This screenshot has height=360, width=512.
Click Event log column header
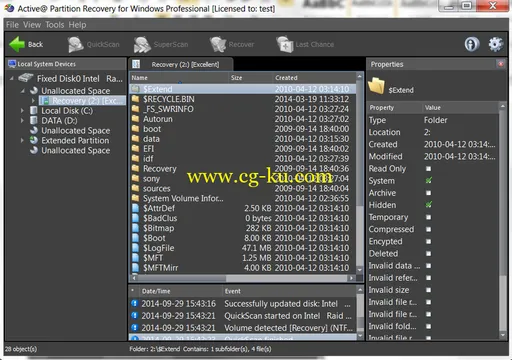click(x=289, y=291)
